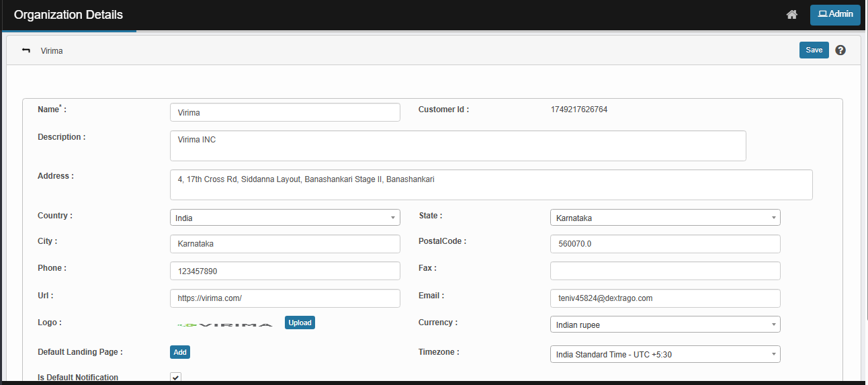Open the Country dropdown showing India

click(285, 218)
